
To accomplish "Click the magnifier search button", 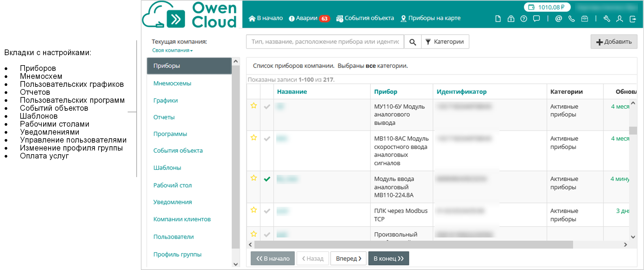I will [x=413, y=42].
